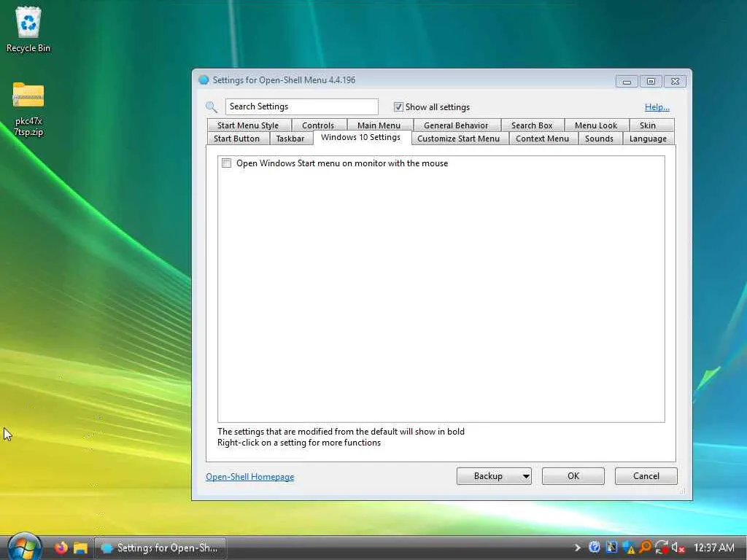Open the Menu Look tab
The height and width of the screenshot is (560, 747).
click(x=595, y=125)
